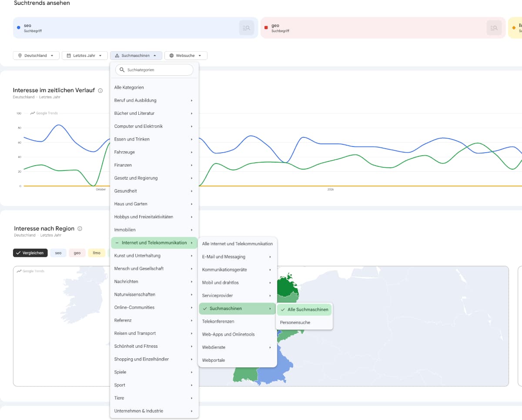Open Kommunikationsgeräte subcategory
This screenshot has width=522, height=420.
point(238,270)
